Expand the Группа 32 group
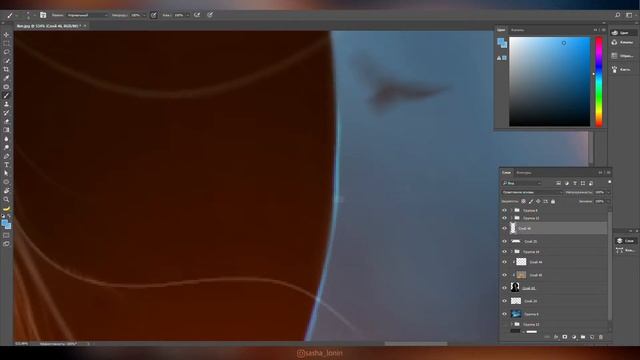 tap(511, 218)
